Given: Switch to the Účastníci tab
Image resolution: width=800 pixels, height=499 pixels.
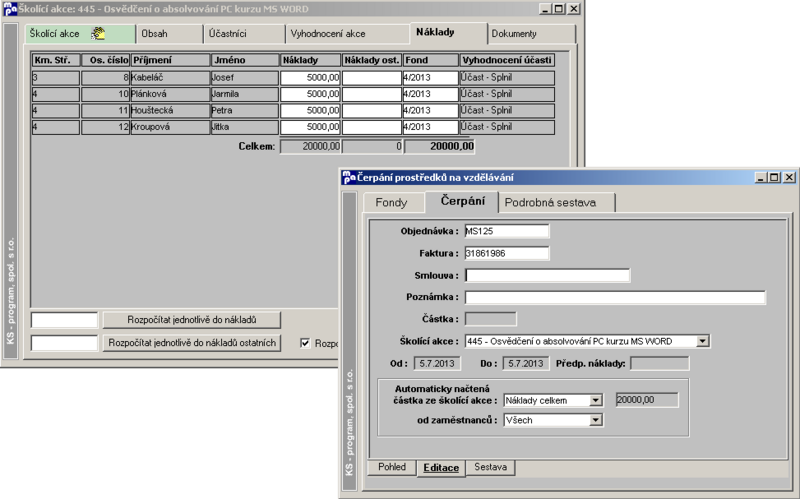Looking at the screenshot, I should (x=244, y=34).
